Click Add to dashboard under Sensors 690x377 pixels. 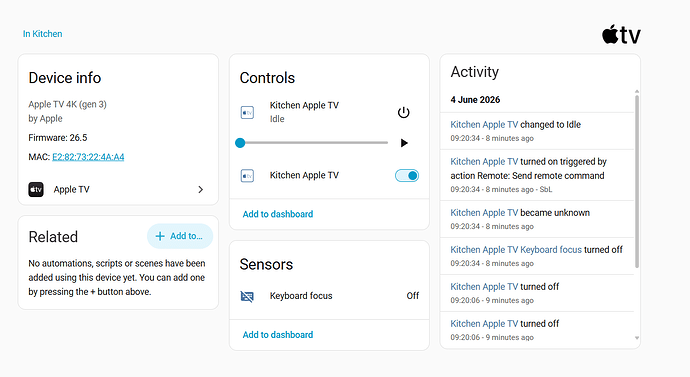[x=278, y=335]
